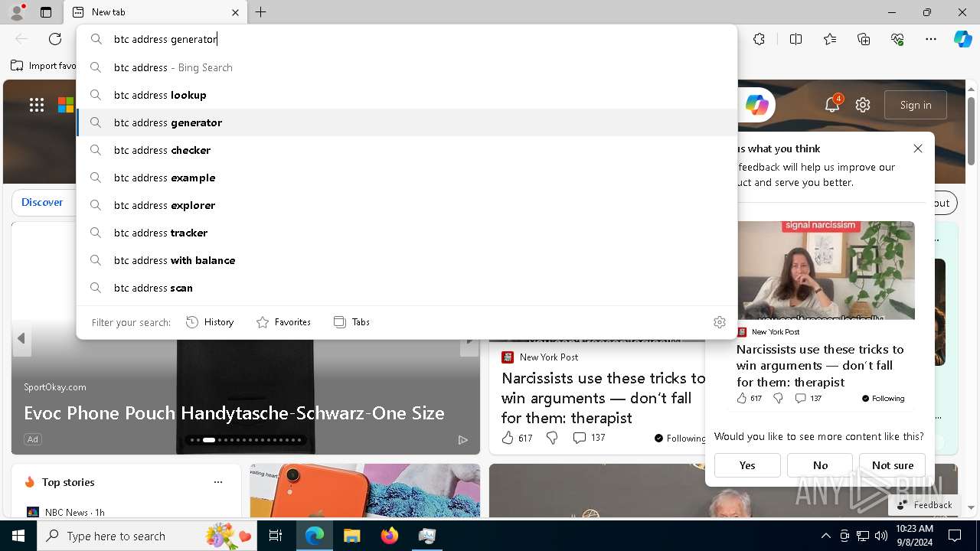The width and height of the screenshot is (980, 551).
Task: Open Settings and more three-dot menu
Action: point(931,39)
